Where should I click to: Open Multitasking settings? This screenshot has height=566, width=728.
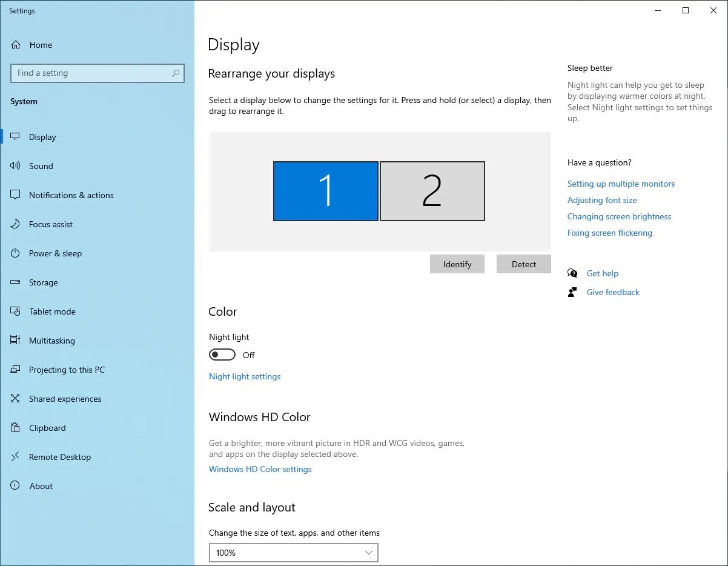(x=52, y=341)
